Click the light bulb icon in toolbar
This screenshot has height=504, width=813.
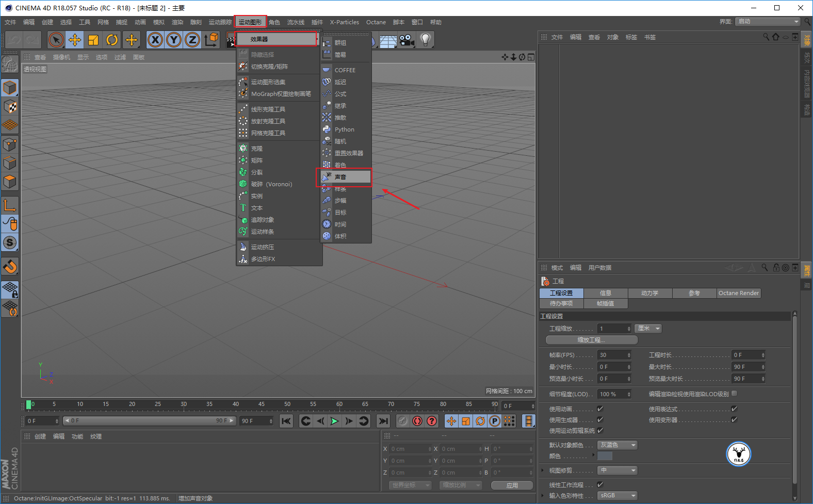(x=425, y=40)
